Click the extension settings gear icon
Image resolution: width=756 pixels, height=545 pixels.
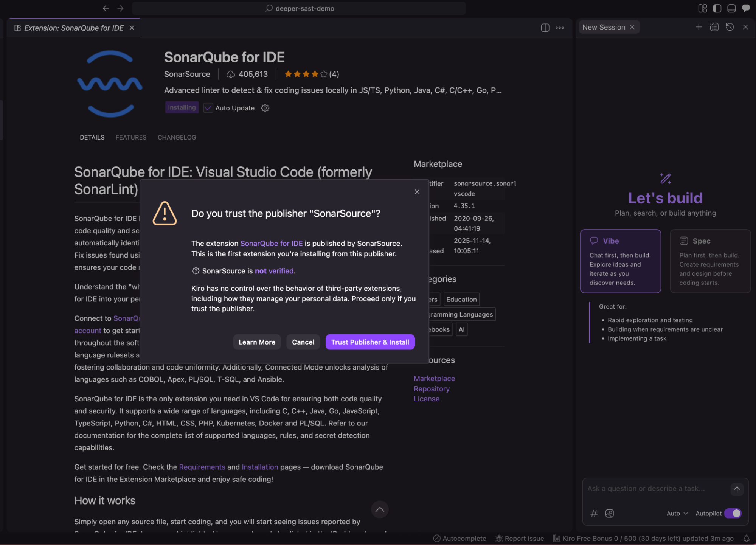coord(265,108)
